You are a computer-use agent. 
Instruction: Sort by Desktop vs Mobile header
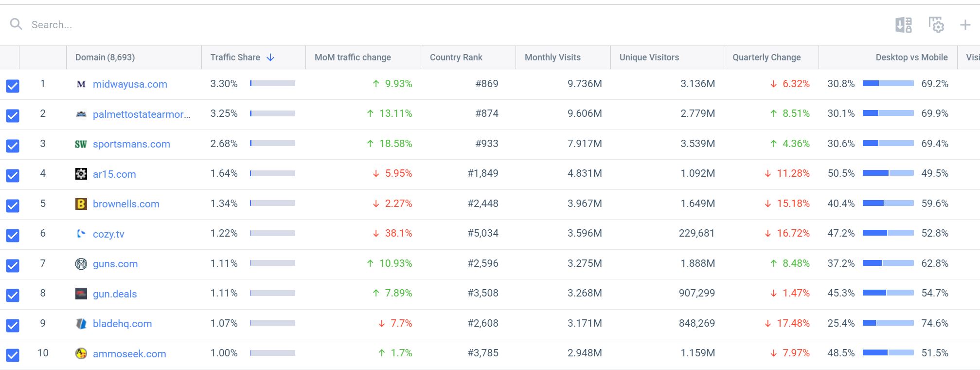click(x=912, y=57)
